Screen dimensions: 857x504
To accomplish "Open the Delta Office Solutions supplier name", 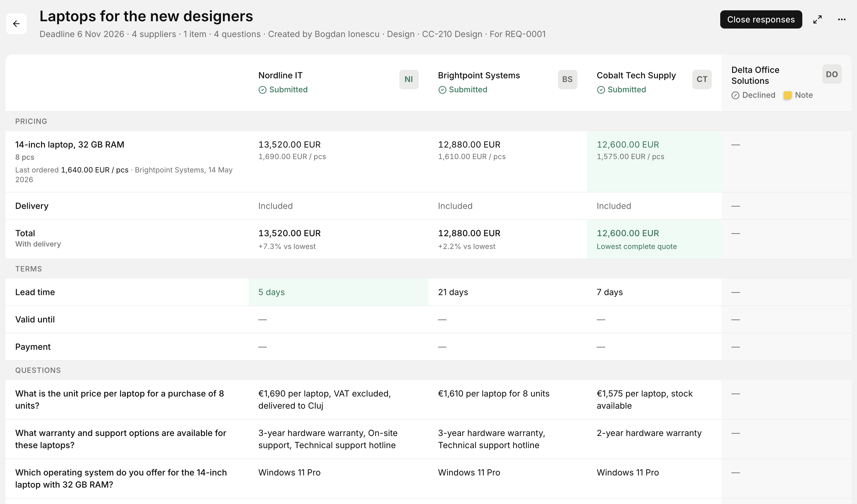I will pyautogui.click(x=755, y=75).
